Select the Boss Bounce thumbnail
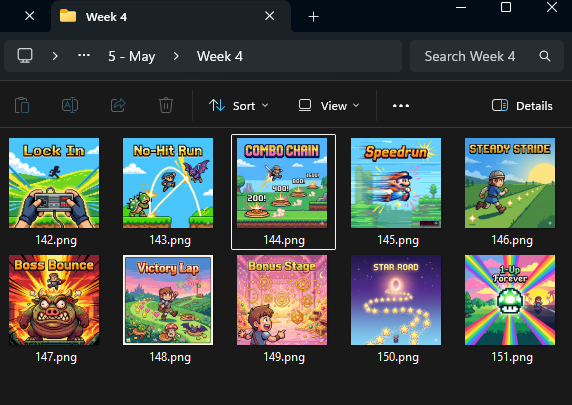572x405 pixels. click(x=54, y=300)
